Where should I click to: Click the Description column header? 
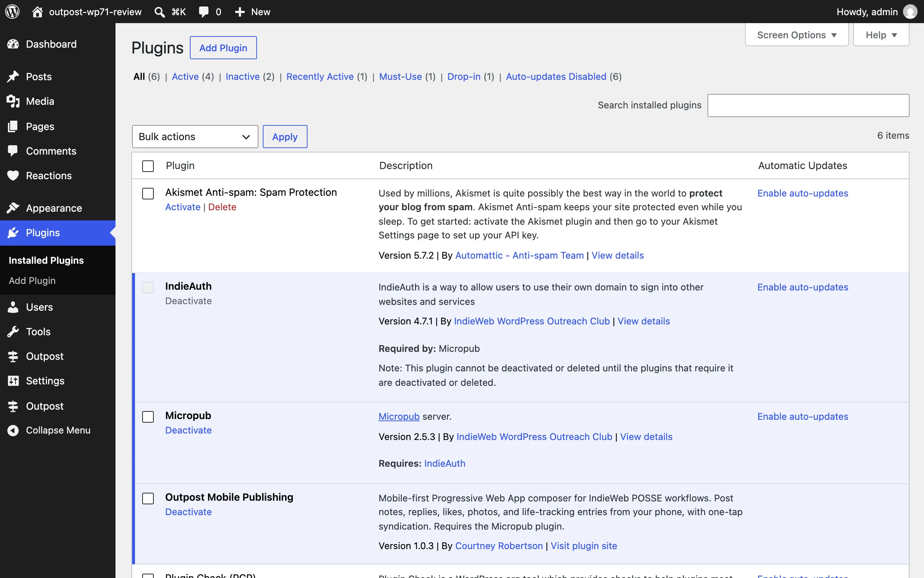click(x=405, y=165)
